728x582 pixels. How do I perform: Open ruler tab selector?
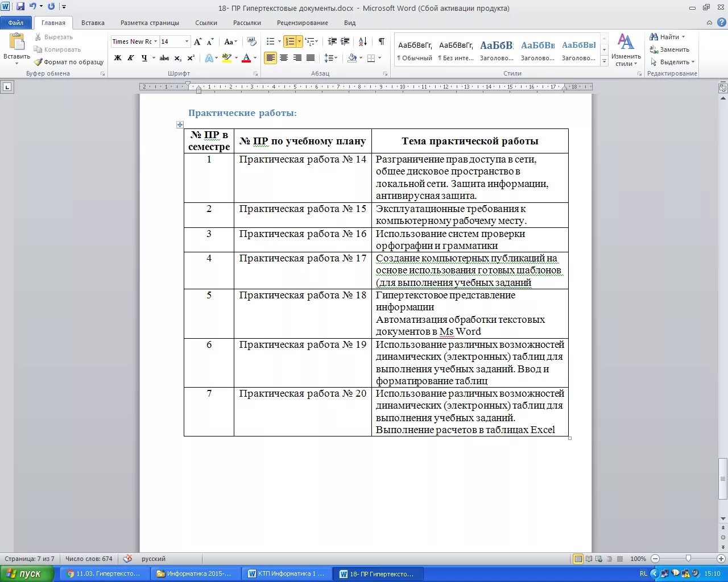click(x=7, y=87)
